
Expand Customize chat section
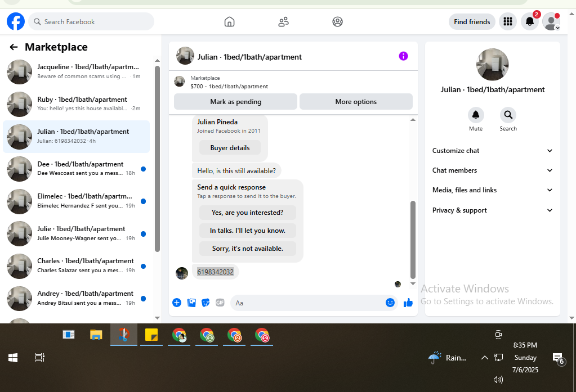click(x=492, y=151)
